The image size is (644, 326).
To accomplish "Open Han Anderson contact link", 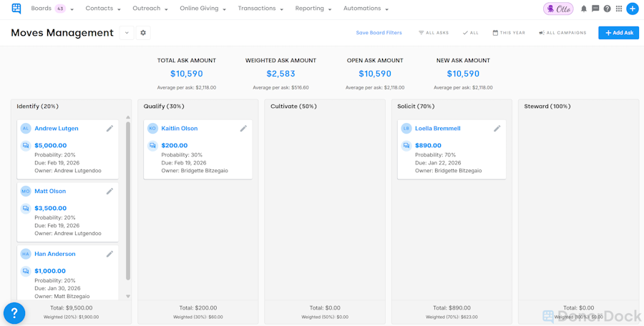I will click(55, 254).
